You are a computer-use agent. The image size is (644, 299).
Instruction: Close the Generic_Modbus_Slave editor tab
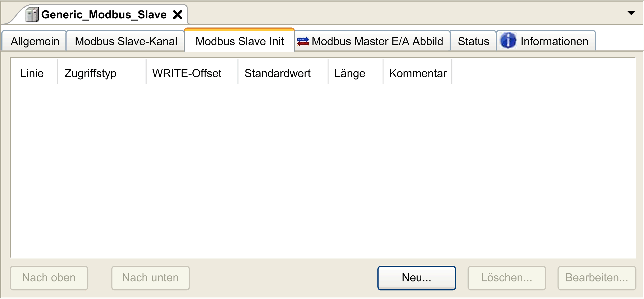coord(178,15)
